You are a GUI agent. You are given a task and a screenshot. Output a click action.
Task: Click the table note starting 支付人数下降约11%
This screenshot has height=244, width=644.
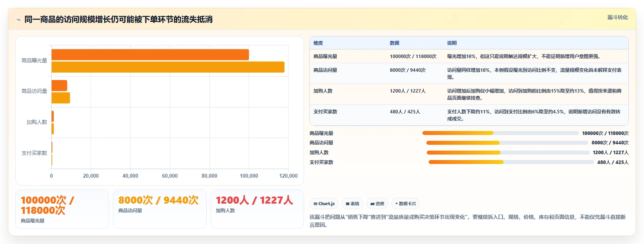(534, 115)
